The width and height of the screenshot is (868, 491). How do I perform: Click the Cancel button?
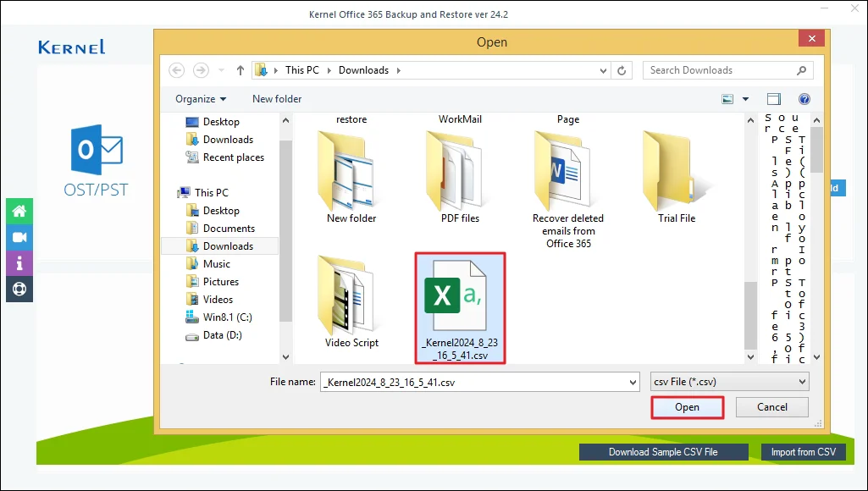[x=771, y=407]
